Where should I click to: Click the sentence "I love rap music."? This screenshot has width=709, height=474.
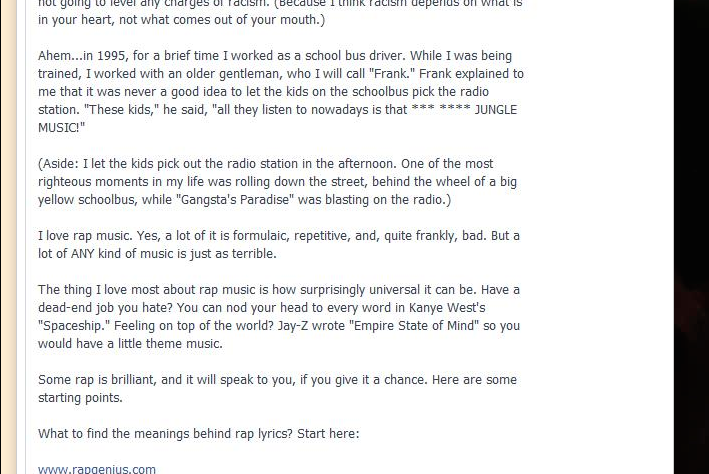[85, 236]
